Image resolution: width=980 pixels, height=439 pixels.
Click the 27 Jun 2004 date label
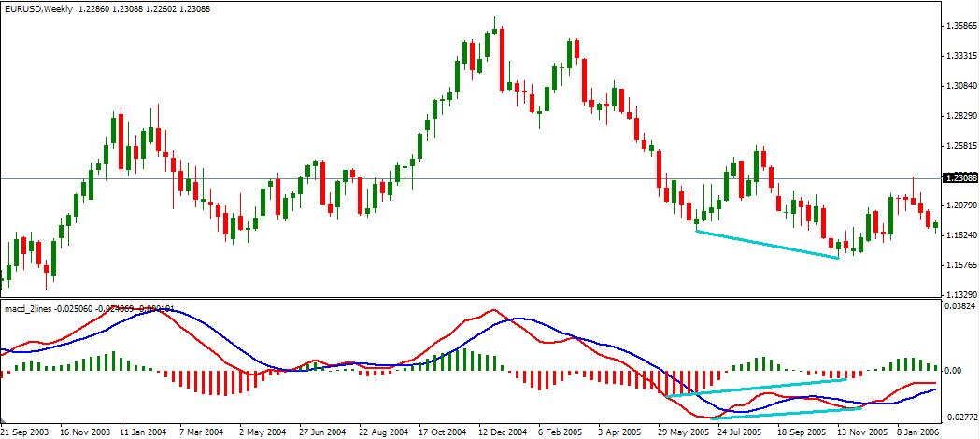(323, 433)
